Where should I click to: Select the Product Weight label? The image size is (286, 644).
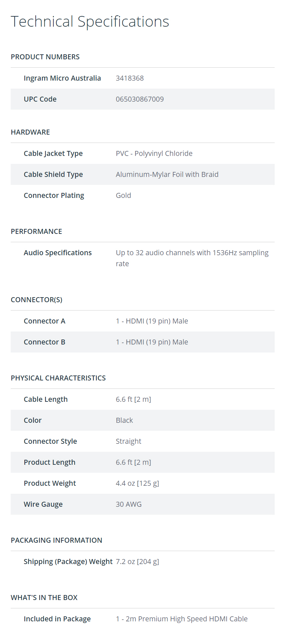pos(50,483)
